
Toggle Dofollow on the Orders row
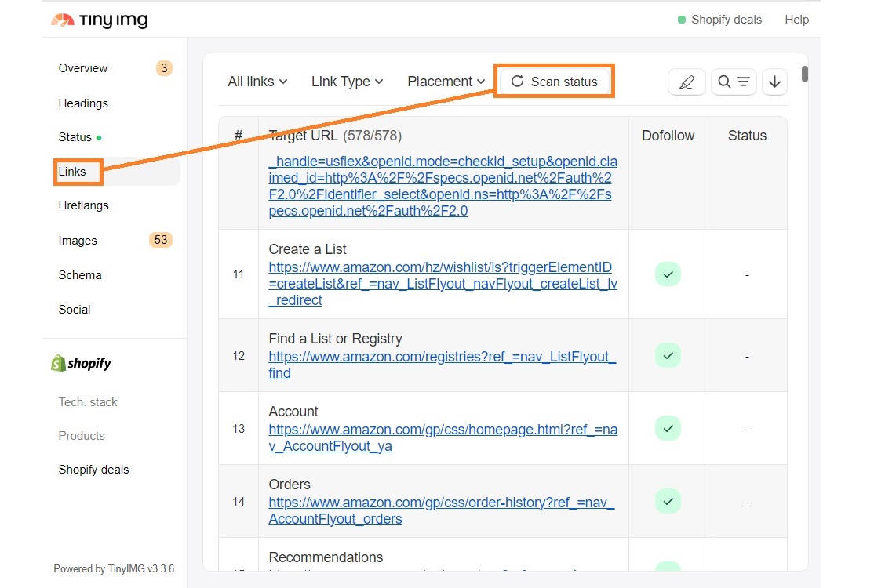click(668, 501)
